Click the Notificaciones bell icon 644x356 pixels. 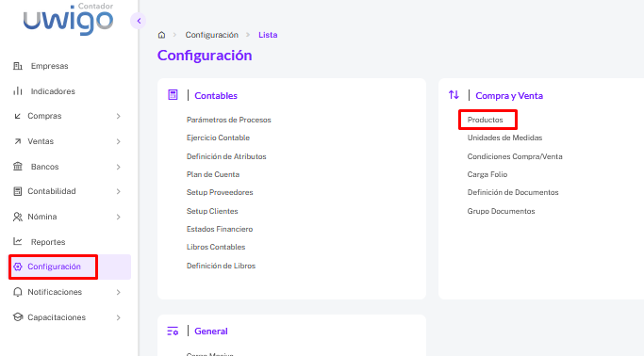click(x=18, y=292)
